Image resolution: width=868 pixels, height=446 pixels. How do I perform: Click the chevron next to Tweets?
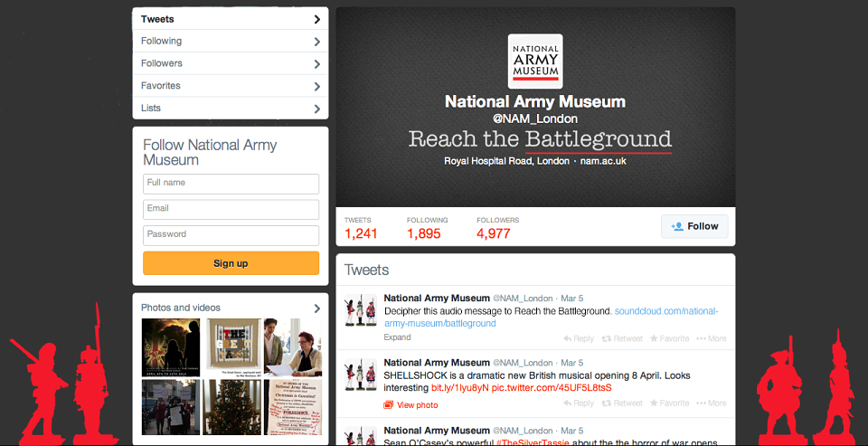tap(317, 19)
